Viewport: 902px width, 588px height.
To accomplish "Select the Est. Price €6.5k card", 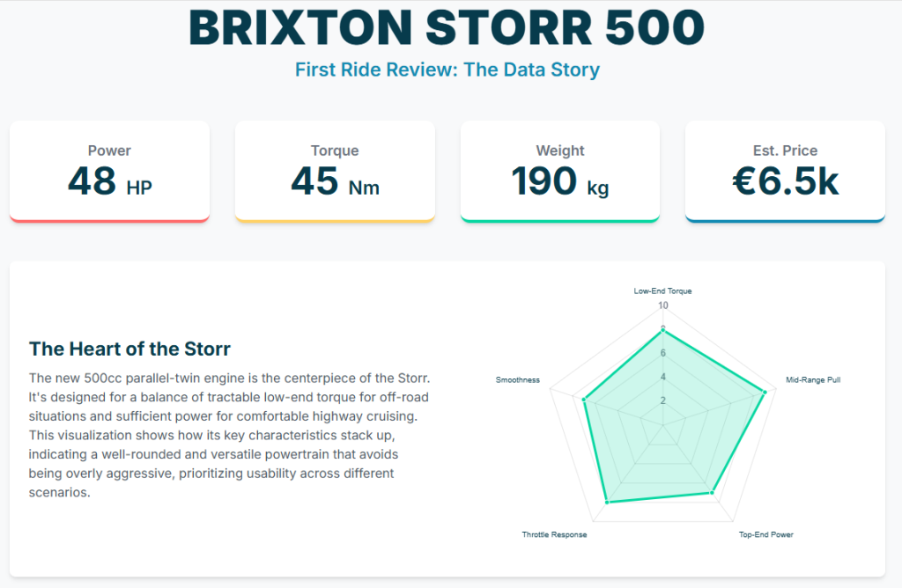I will pos(785,171).
